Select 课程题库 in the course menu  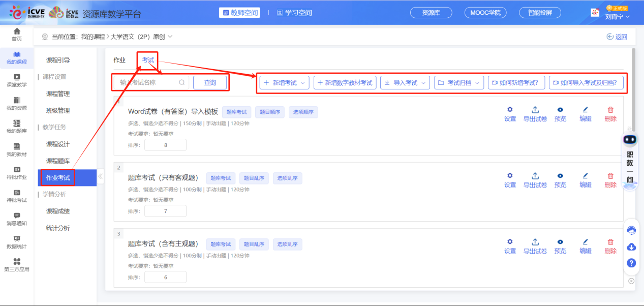pyautogui.click(x=58, y=161)
